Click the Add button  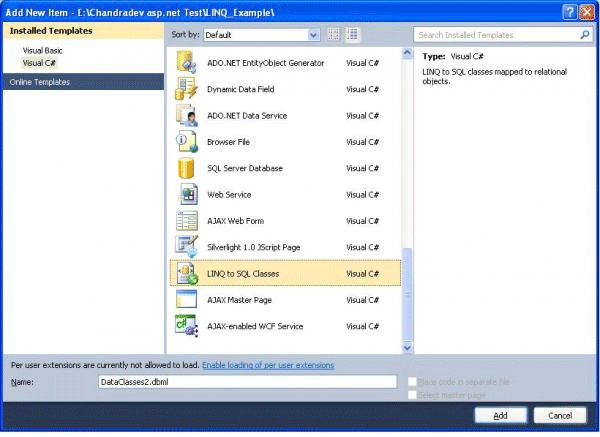coord(501,415)
